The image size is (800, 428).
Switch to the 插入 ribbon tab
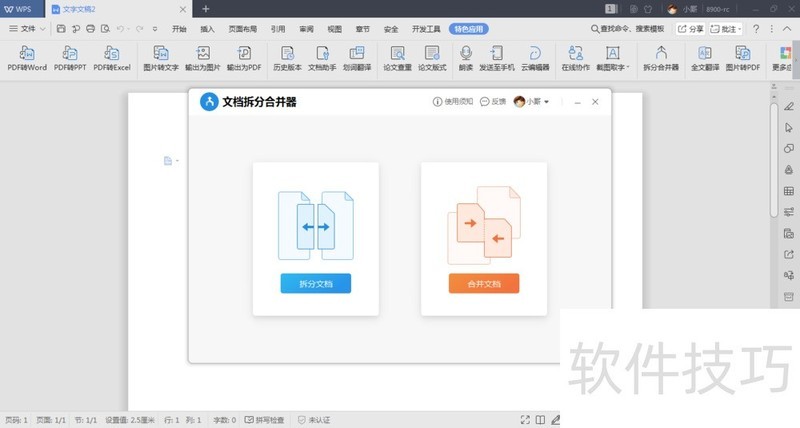click(x=207, y=29)
